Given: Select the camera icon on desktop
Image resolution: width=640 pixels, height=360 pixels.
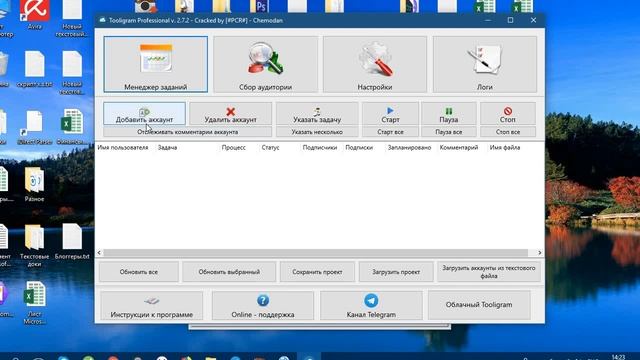Looking at the screenshot, I should tap(145, 6).
